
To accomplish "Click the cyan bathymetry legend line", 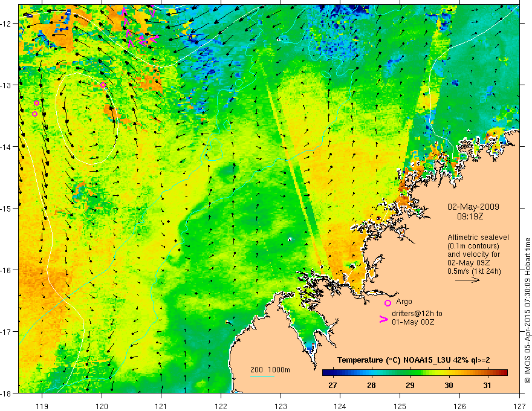I will point(262,376).
